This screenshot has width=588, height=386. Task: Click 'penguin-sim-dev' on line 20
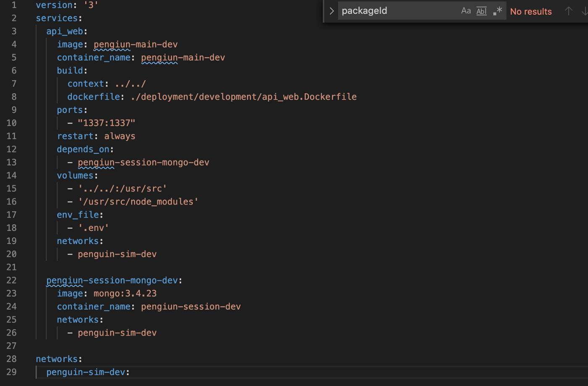coord(117,254)
